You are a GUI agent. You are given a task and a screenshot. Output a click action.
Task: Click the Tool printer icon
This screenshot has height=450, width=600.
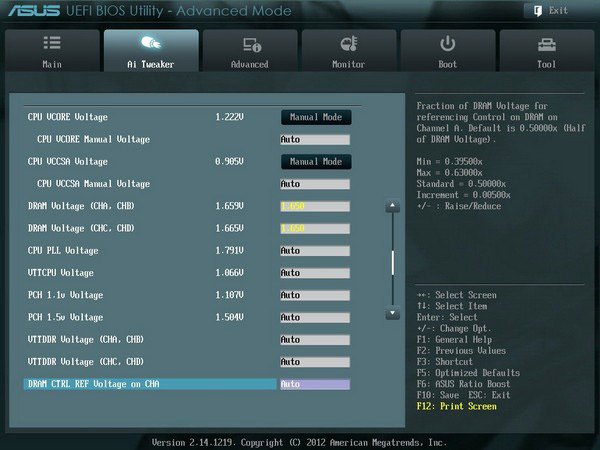[546, 45]
